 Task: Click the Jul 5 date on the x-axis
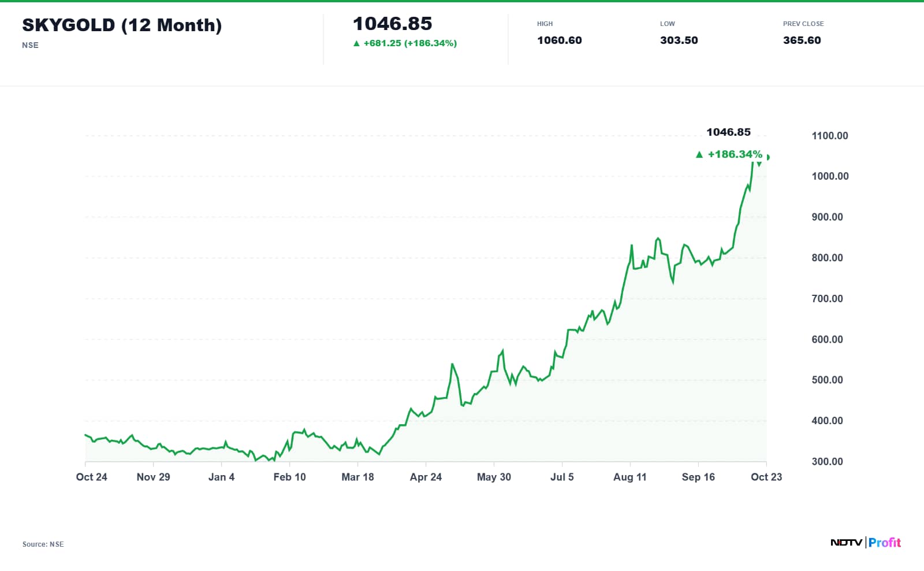tap(562, 477)
